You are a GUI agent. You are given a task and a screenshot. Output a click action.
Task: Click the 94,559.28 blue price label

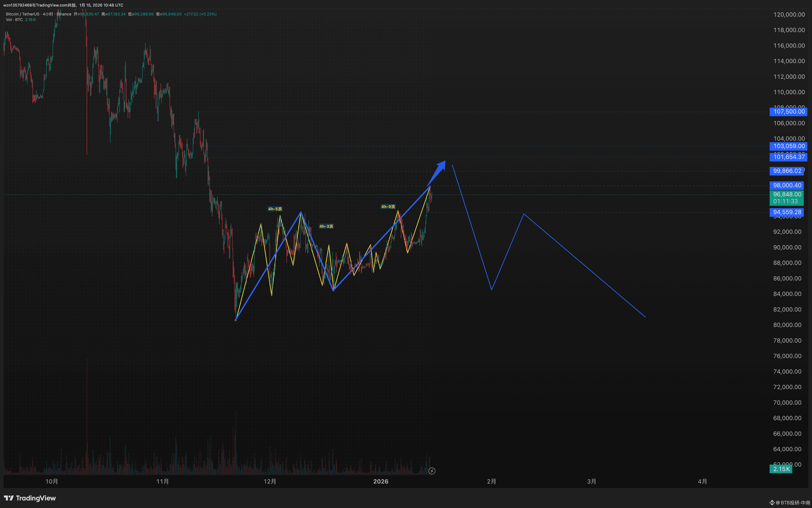(x=787, y=212)
